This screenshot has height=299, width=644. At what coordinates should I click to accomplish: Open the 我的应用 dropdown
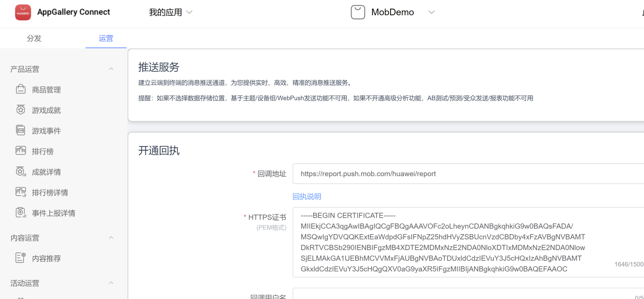tap(171, 12)
